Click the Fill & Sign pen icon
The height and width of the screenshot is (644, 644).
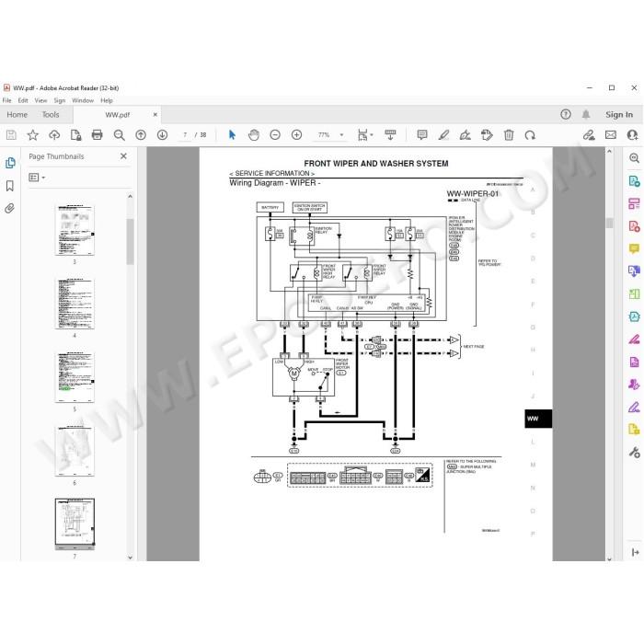(634, 408)
